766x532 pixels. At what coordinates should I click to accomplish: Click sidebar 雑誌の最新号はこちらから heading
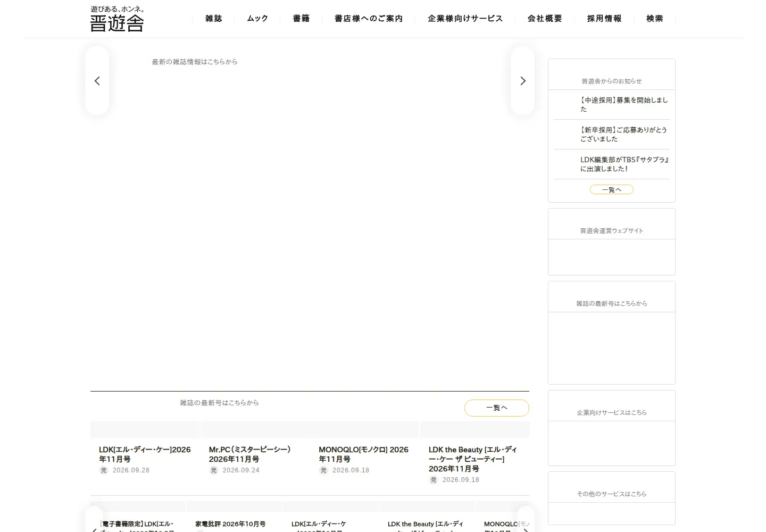coord(612,304)
